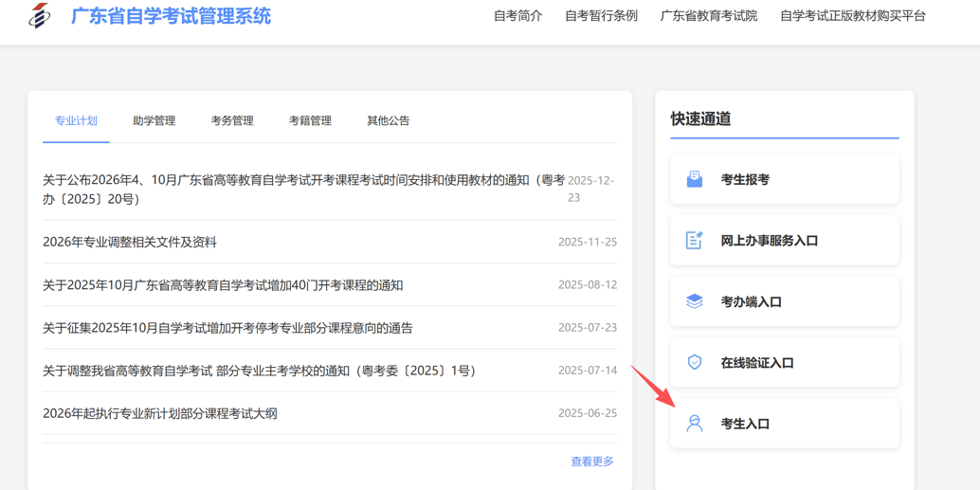The height and width of the screenshot is (490, 980).
Task: Switch to the 助学管理 tab
Action: [x=154, y=120]
